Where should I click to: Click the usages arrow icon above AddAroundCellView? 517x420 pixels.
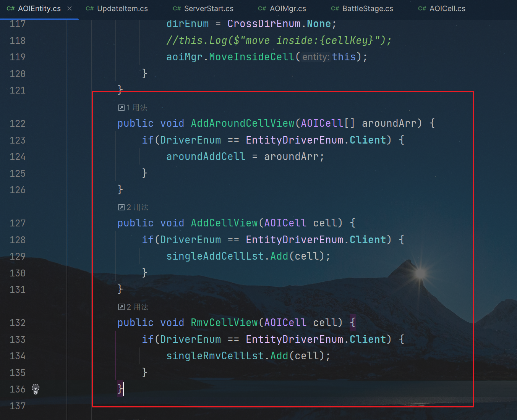(121, 108)
